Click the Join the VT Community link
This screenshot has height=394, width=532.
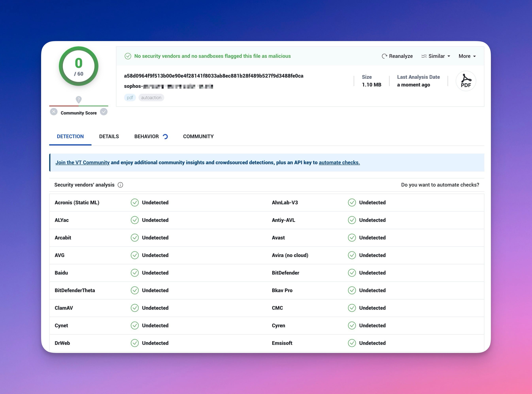tap(82, 162)
